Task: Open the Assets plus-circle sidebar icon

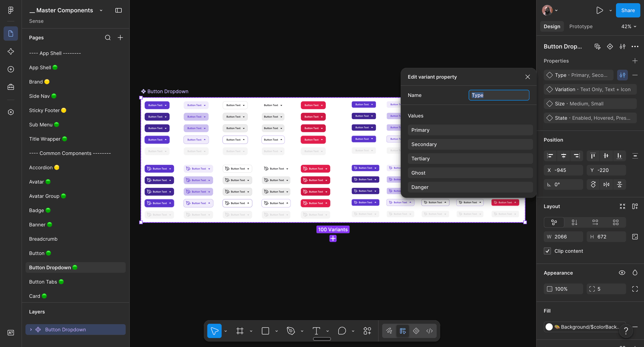Action: tap(11, 69)
